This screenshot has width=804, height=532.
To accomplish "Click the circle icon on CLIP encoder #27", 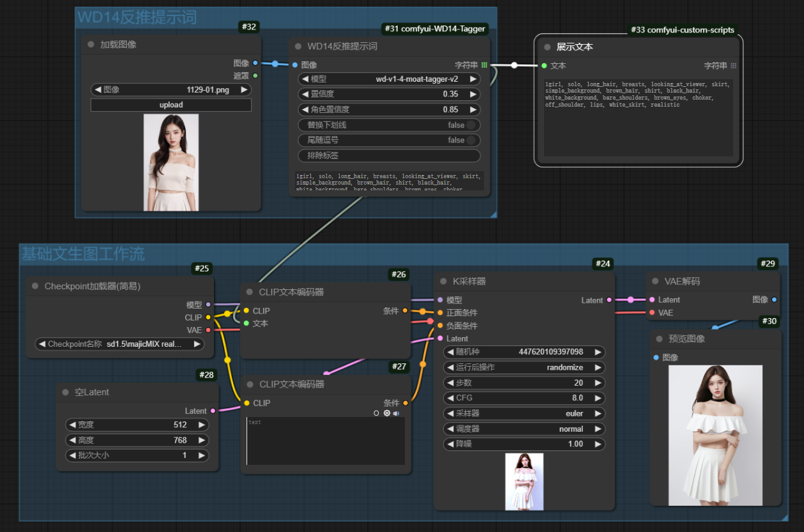I will 376,413.
